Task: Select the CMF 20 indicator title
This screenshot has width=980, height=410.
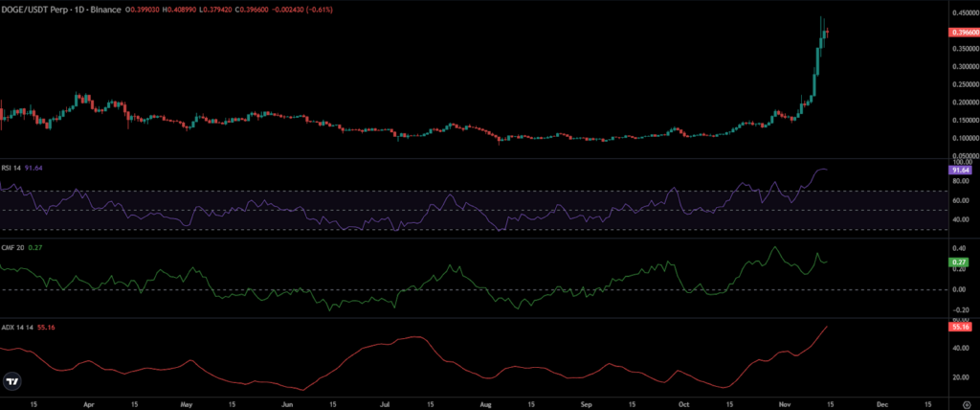Action: coord(12,247)
